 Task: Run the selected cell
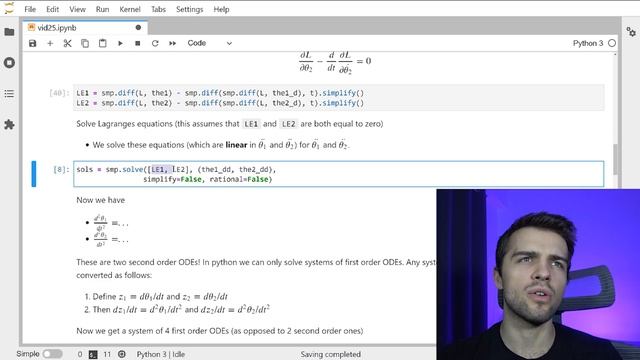pyautogui.click(x=120, y=43)
